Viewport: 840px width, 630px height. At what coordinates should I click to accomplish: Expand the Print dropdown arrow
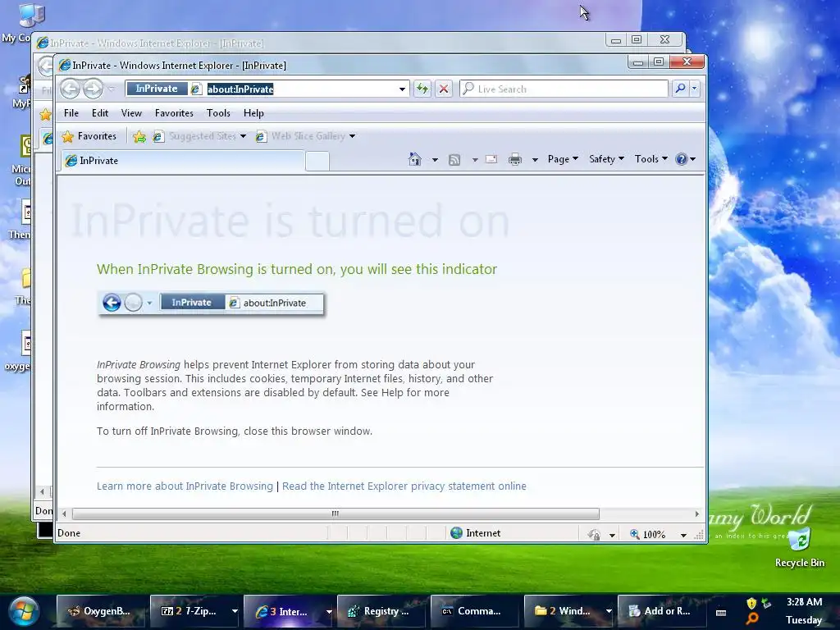(535, 160)
